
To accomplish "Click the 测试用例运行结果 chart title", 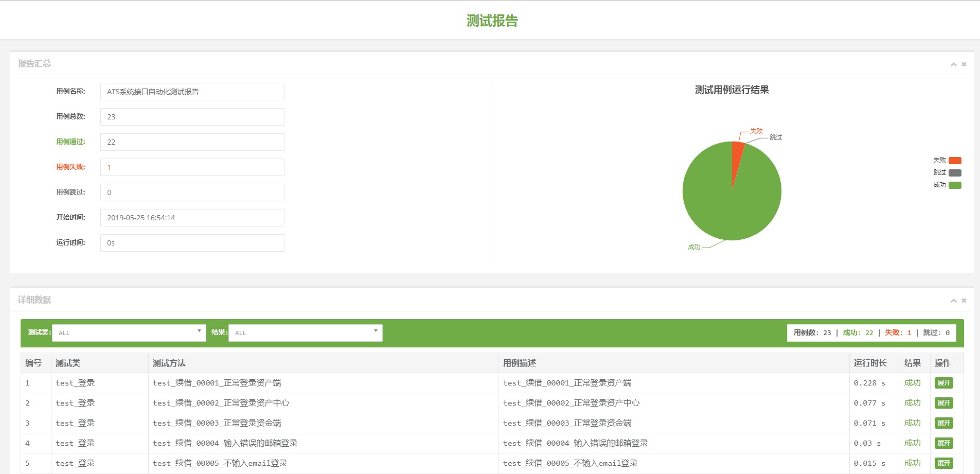I will pos(732,90).
